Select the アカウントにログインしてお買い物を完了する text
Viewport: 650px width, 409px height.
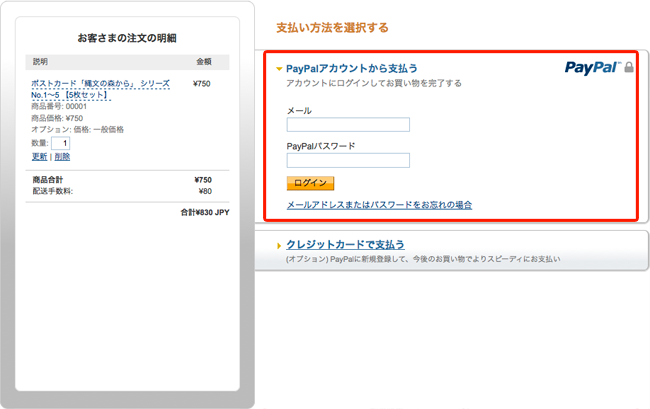click(x=374, y=83)
